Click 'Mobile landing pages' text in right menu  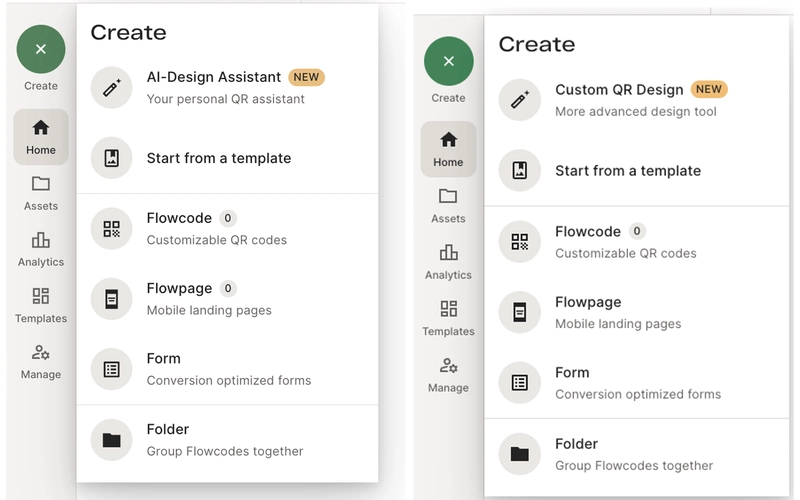618,324
